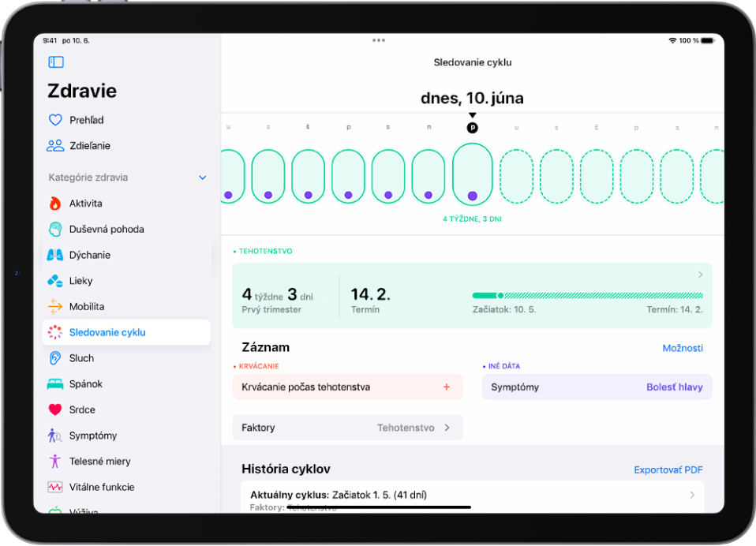The width and height of the screenshot is (756, 546).
Task: Select Vitálne funkcie waveform icon
Action: click(55, 487)
